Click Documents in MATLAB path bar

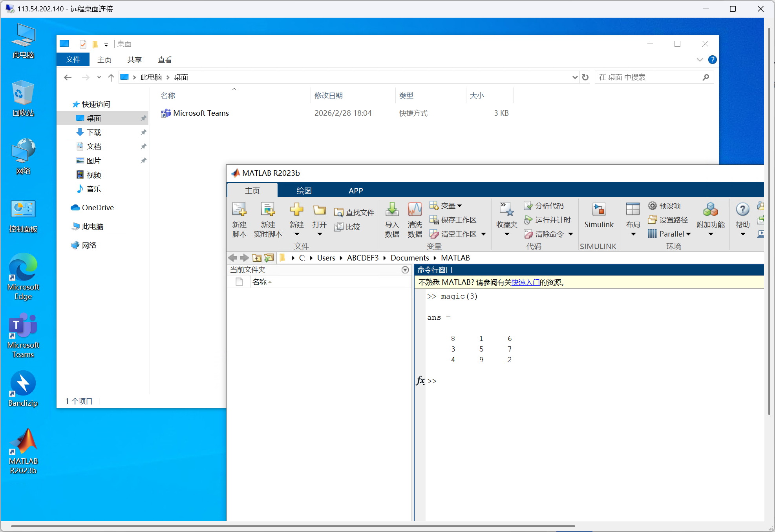coord(409,258)
